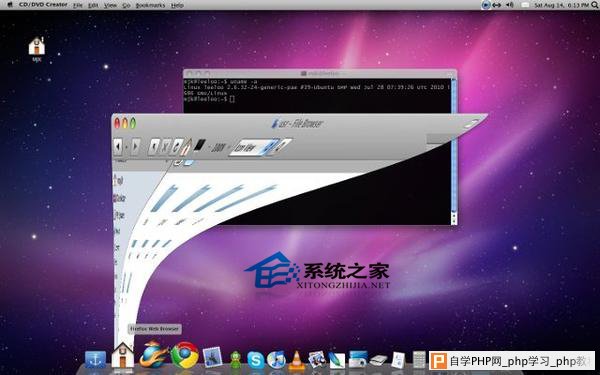This screenshot has width=600, height=375.
Task: Open the scanner device icon in dock
Action: (378, 360)
